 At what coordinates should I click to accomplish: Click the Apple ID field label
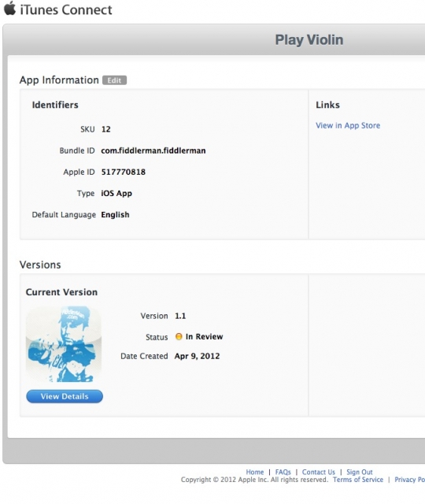[x=79, y=172]
